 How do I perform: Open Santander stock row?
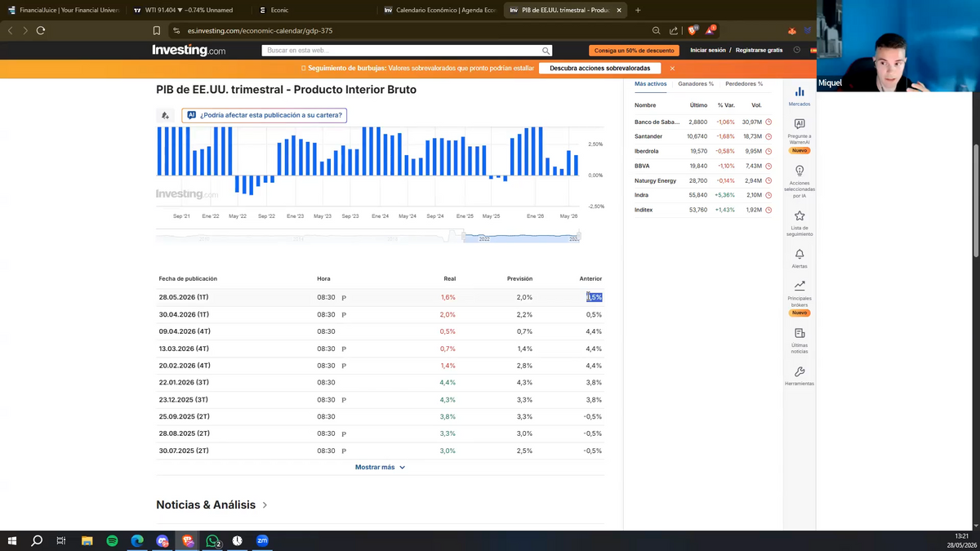coord(703,136)
